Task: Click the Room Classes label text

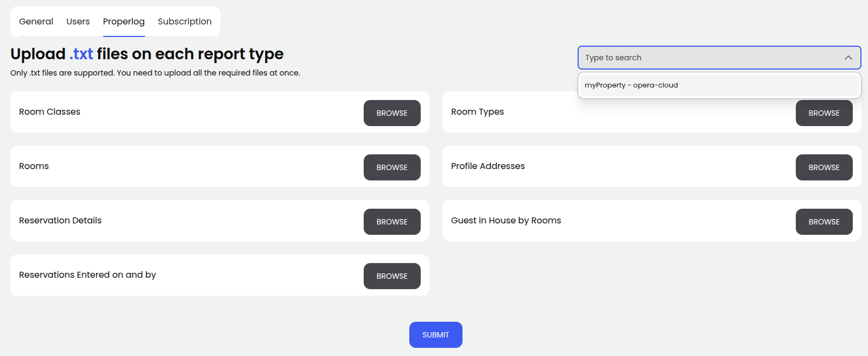Action: (x=49, y=112)
